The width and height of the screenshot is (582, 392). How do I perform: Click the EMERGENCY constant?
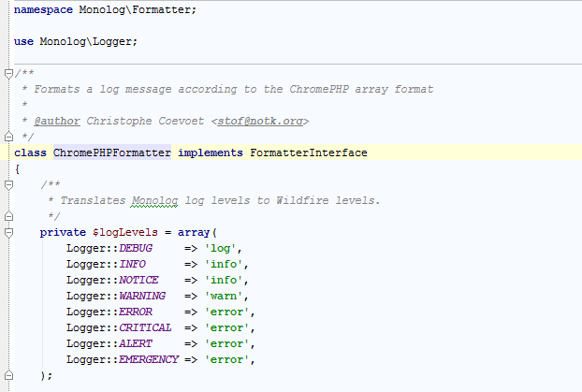tap(149, 359)
